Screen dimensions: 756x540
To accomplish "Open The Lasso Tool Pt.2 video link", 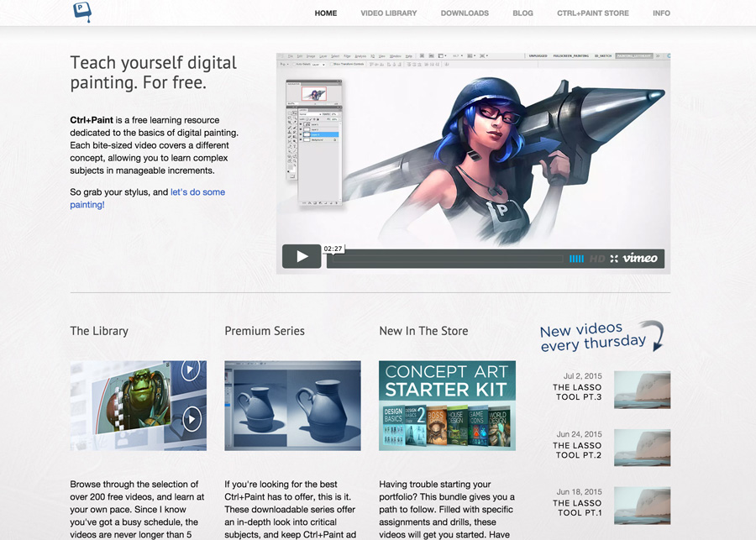I will (578, 450).
